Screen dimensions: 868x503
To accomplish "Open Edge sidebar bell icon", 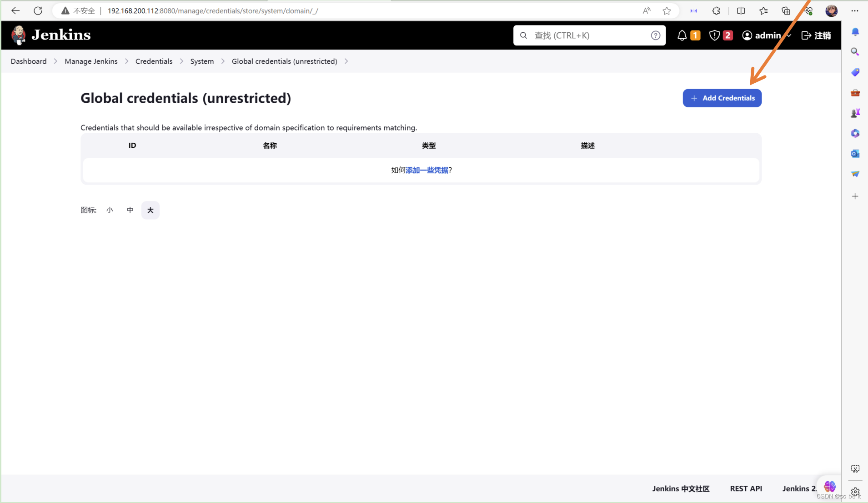I will click(x=855, y=31).
